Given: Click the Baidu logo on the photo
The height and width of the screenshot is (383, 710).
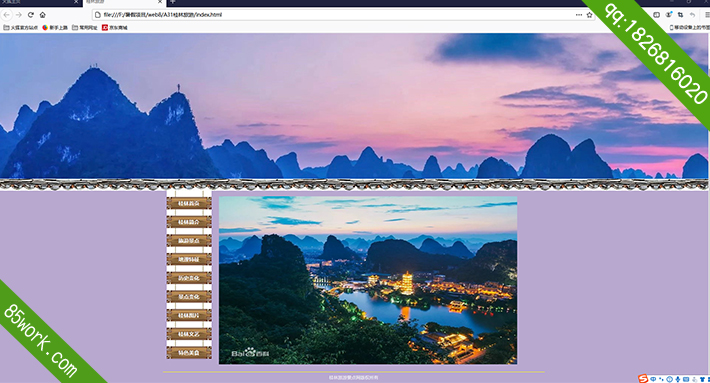Looking at the screenshot, I should (x=249, y=353).
